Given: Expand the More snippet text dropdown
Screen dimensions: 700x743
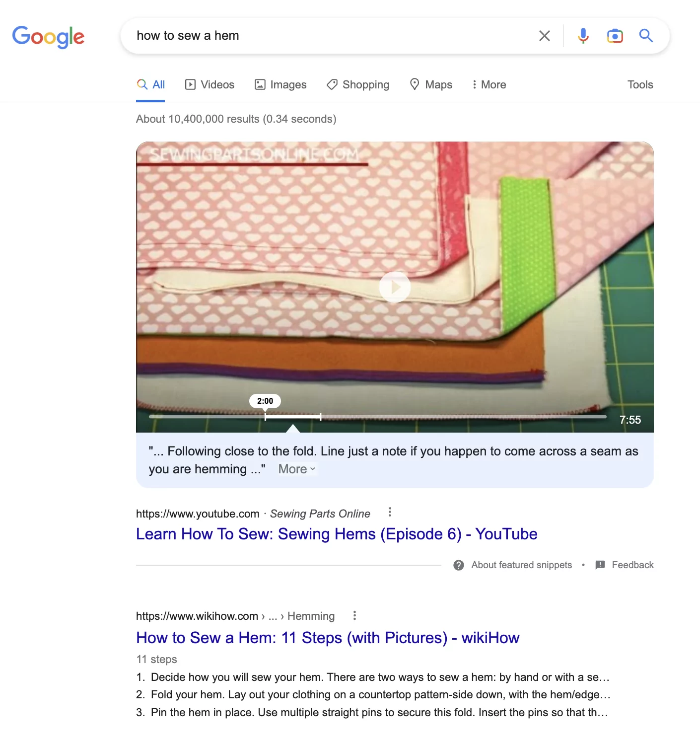Looking at the screenshot, I should click(296, 468).
